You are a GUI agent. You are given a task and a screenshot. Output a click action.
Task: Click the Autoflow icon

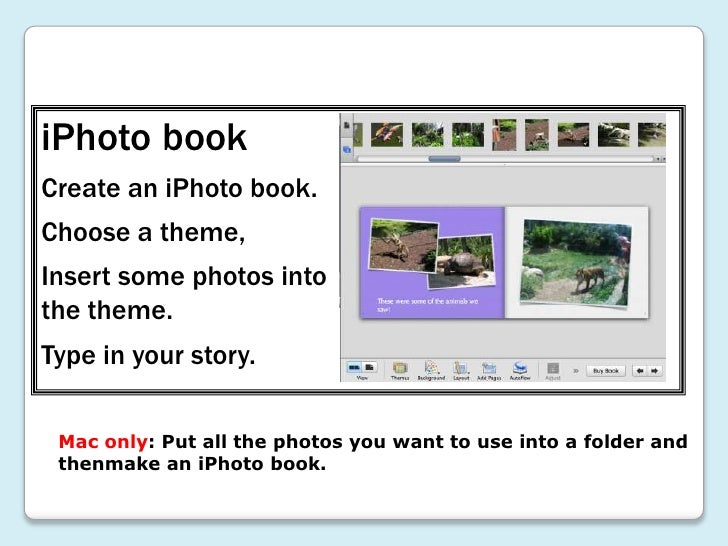(520, 370)
